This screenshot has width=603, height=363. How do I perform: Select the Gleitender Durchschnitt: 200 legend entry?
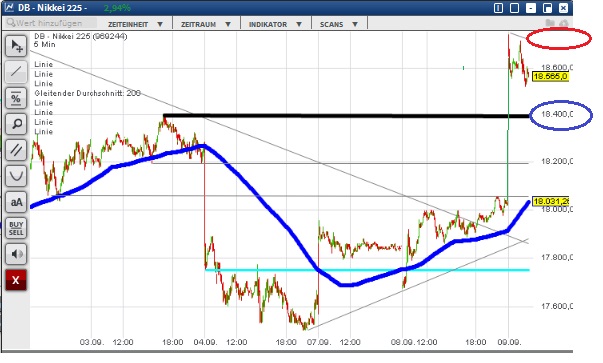coord(87,93)
